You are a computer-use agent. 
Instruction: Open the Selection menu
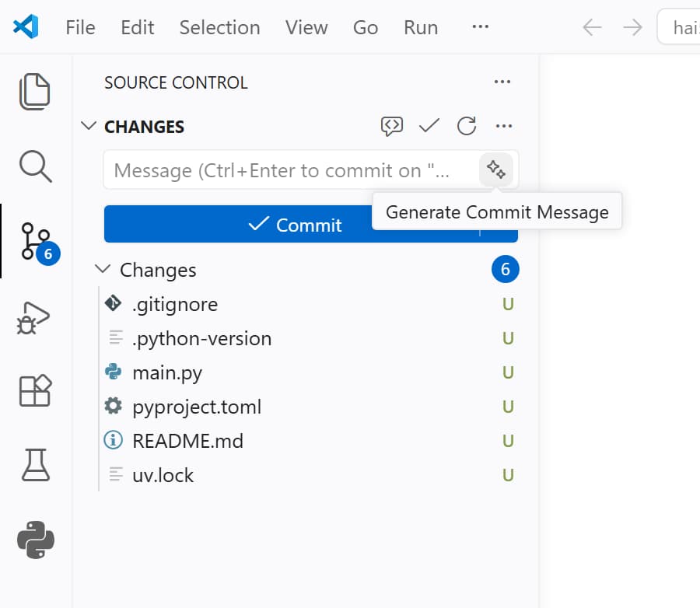(x=219, y=27)
